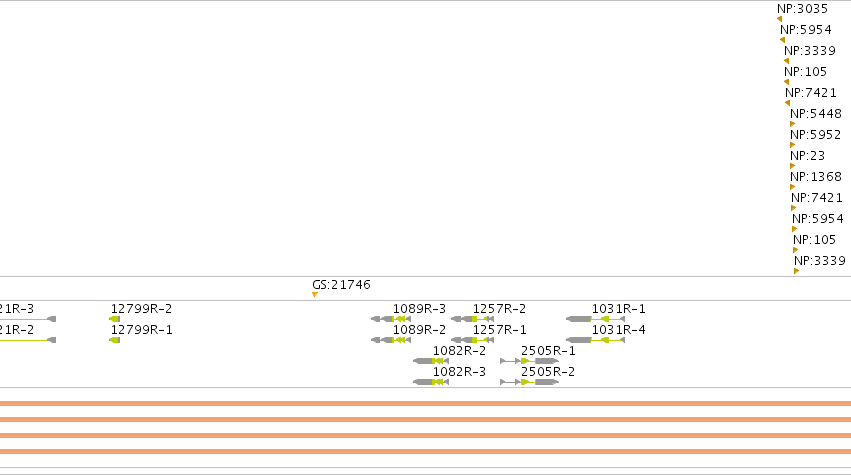The height and width of the screenshot is (475, 851).
Task: Click the 2505R-1 transcript label
Action: coord(548,351)
